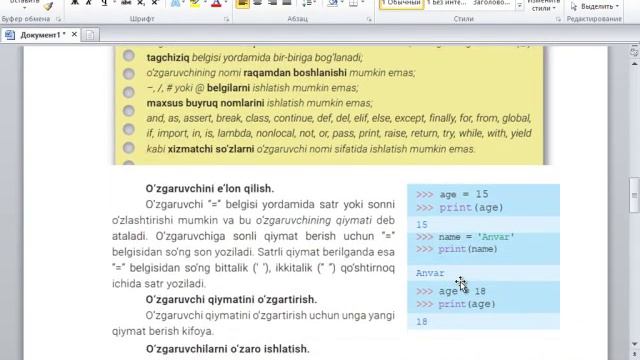Click the Word icon on Документ1 tab
This screenshot has height=360, width=640.
click(10, 35)
